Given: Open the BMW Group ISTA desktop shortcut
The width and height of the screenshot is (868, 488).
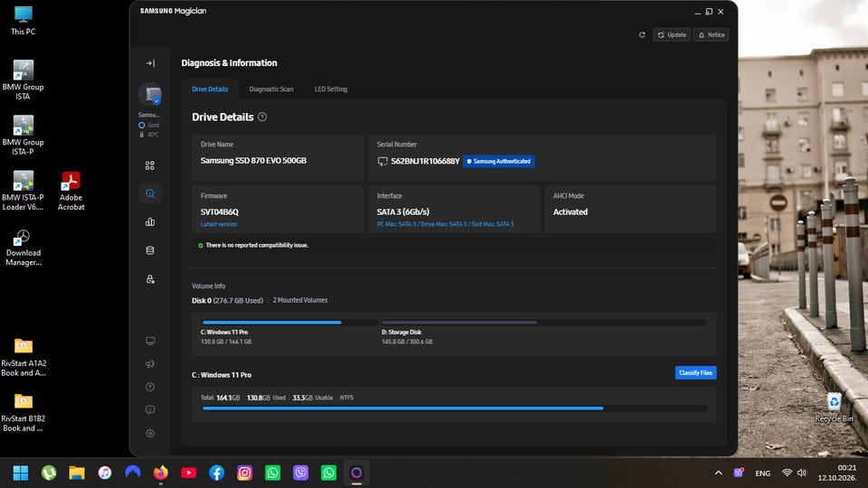Looking at the screenshot, I should (x=24, y=80).
